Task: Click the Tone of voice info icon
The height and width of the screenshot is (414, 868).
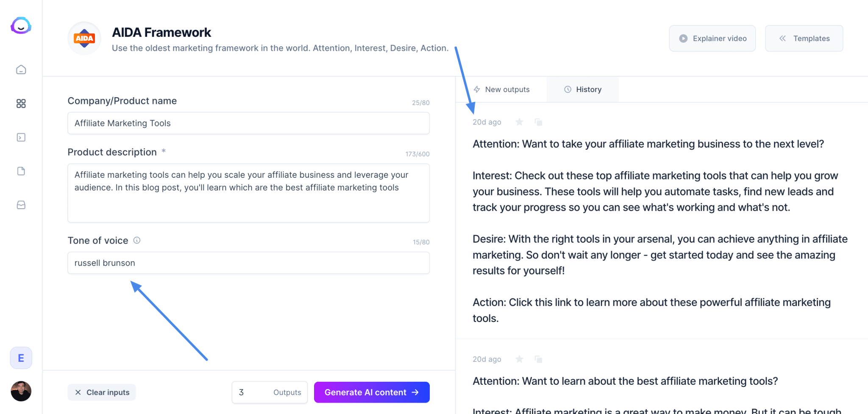Action: coord(136,240)
